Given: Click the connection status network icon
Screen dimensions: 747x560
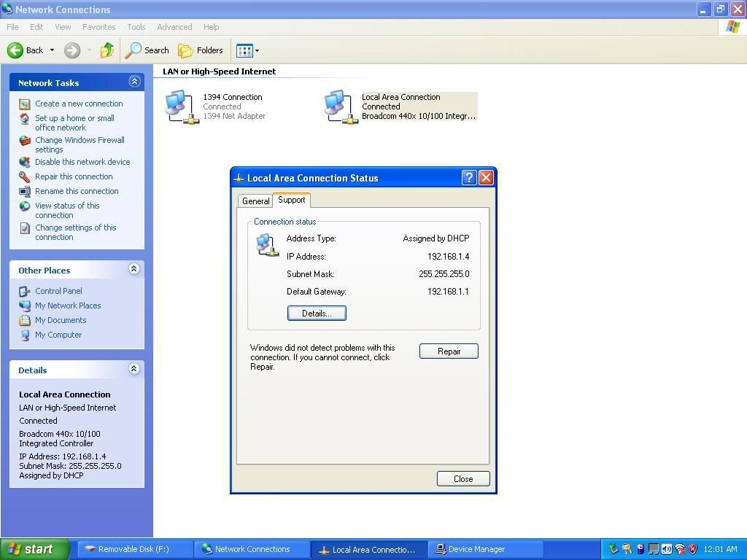Looking at the screenshot, I should (x=267, y=245).
